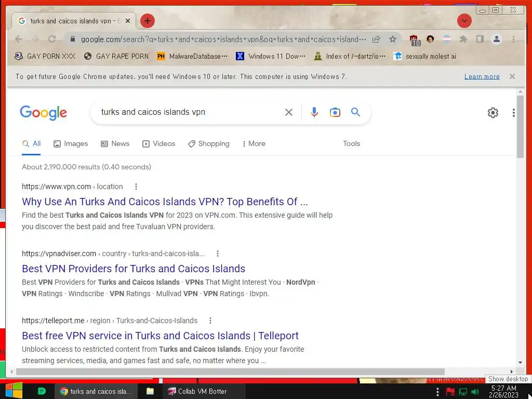The image size is (532, 399).
Task: Open the 'Best free VPN service' Telleport result
Action: 160,336
